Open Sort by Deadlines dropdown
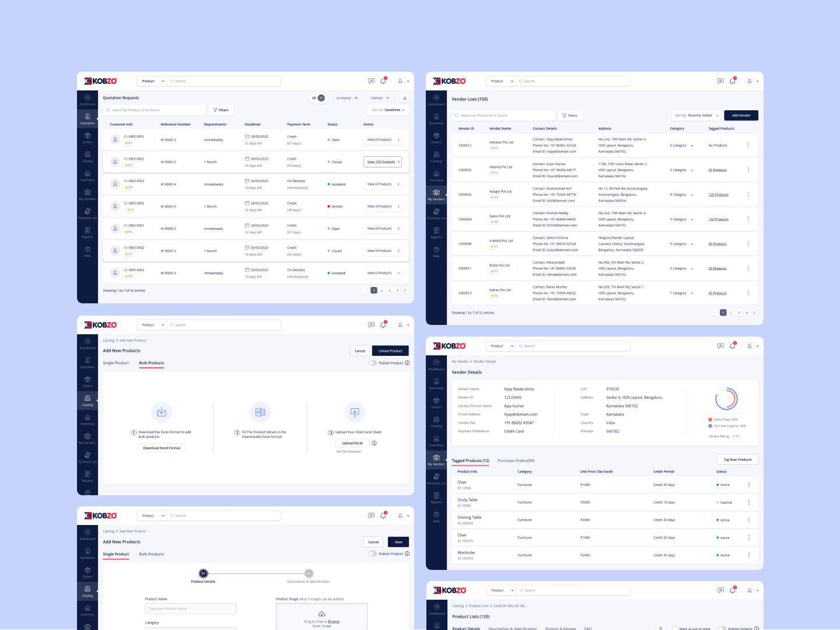This screenshot has width=840, height=630. click(x=388, y=110)
